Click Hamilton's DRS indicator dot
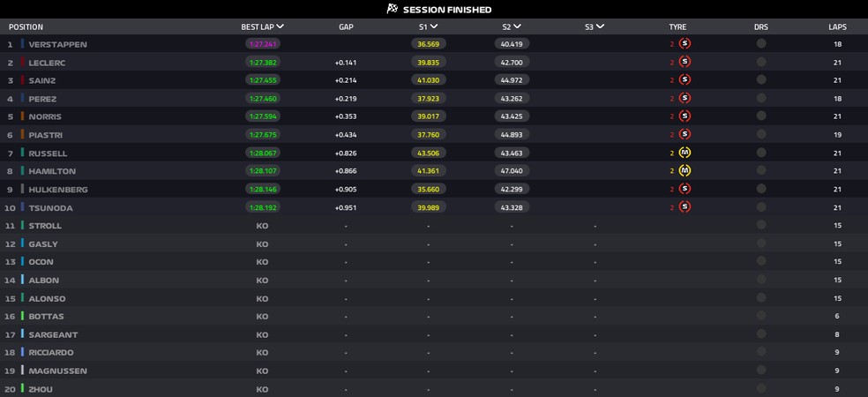Viewport: 868px width, 397px height. pyautogui.click(x=761, y=170)
